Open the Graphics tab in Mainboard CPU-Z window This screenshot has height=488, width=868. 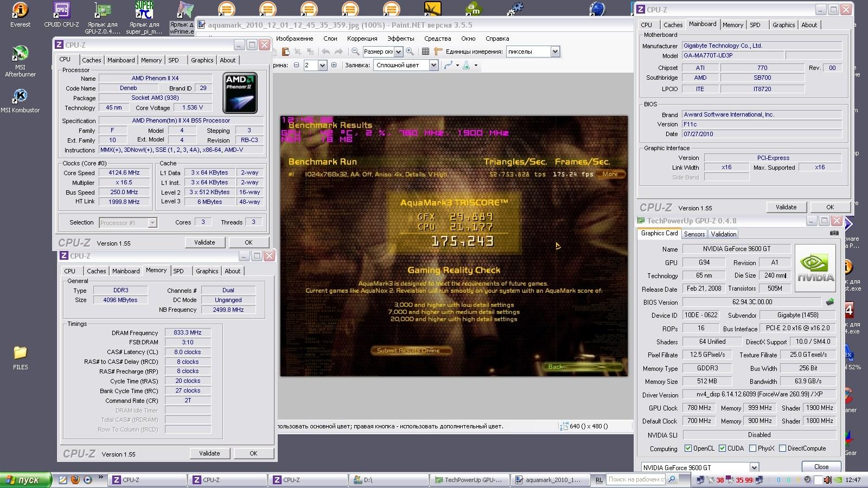coord(783,25)
